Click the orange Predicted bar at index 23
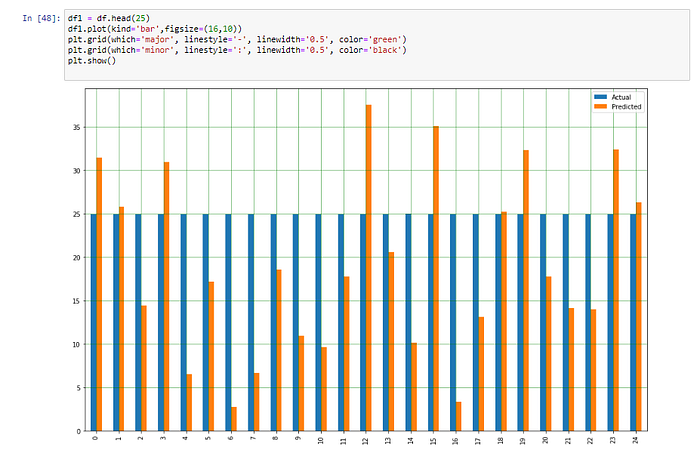This screenshot has height=450, width=700. coord(616,290)
